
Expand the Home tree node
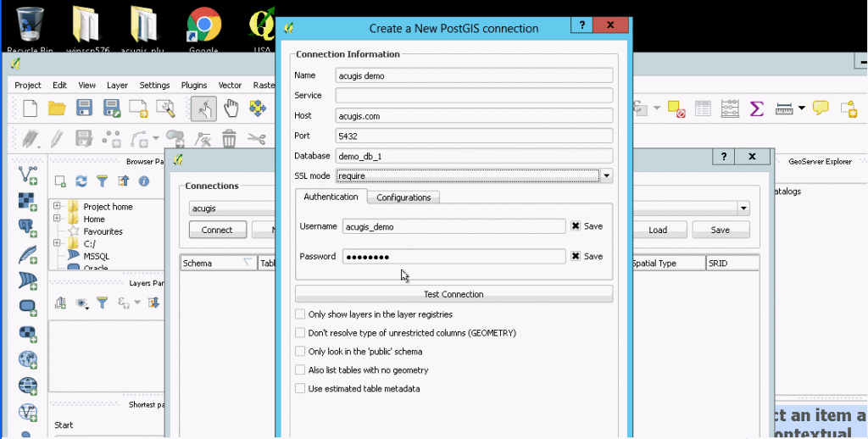(x=57, y=219)
